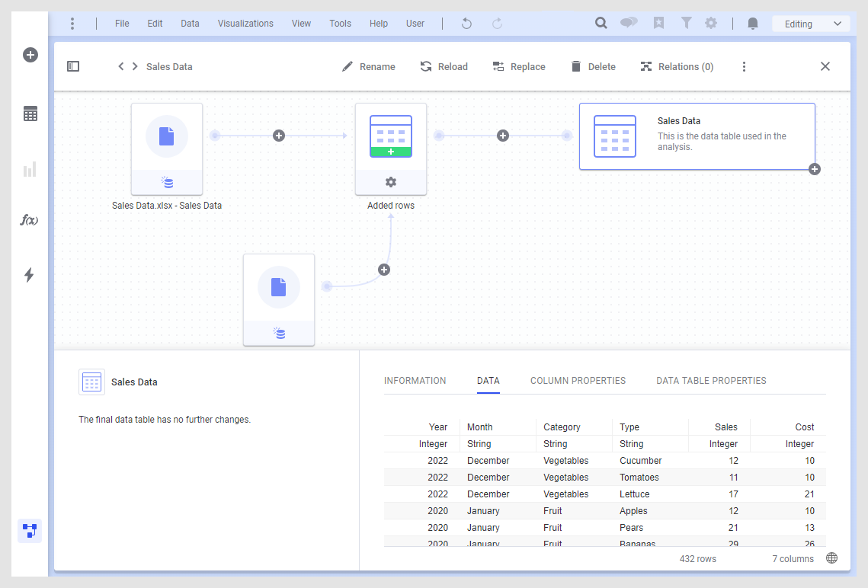868x588 pixels.
Task: Go to previous data table with left chevron
Action: coord(120,66)
